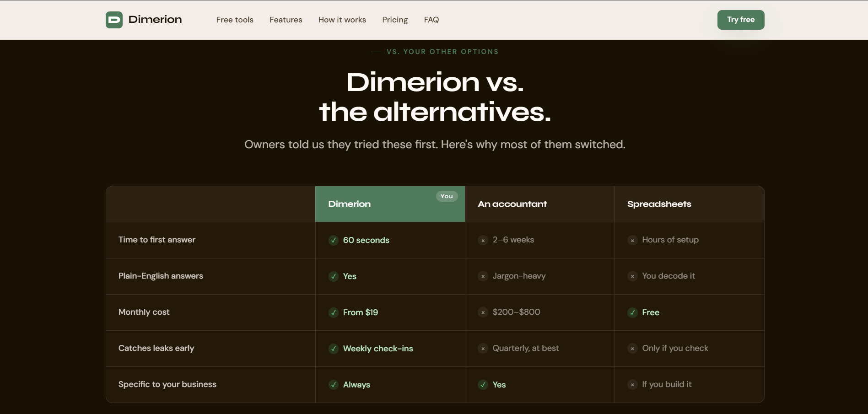Go to the Features section

[286, 20]
